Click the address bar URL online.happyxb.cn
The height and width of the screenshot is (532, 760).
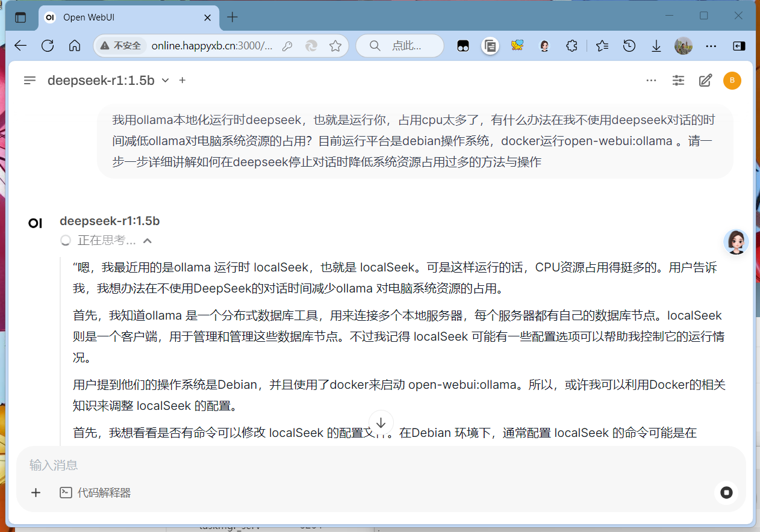point(211,46)
